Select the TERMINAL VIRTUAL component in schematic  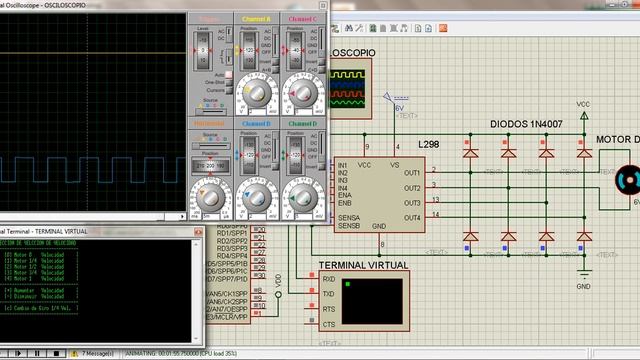(x=364, y=301)
